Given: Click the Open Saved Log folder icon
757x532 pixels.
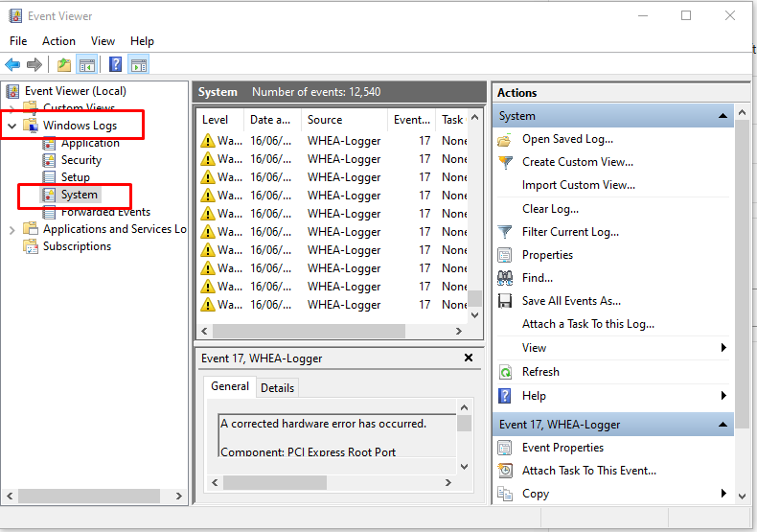Looking at the screenshot, I should (x=505, y=139).
